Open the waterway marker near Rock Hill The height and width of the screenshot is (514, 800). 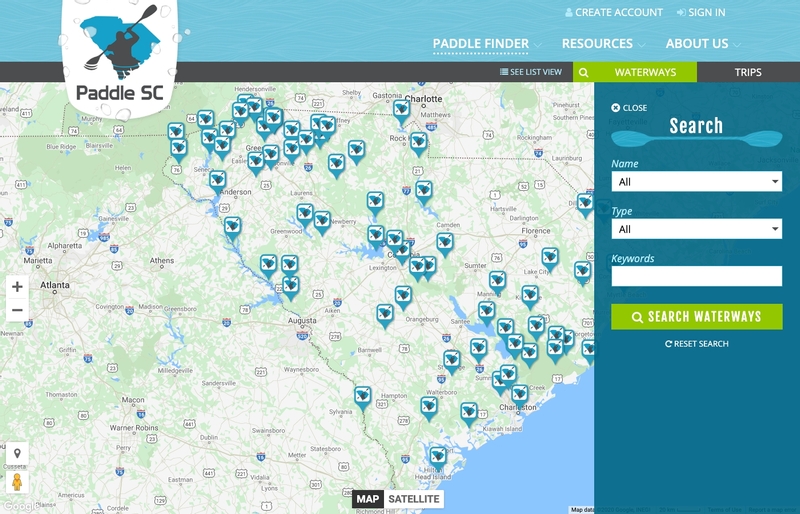click(418, 143)
